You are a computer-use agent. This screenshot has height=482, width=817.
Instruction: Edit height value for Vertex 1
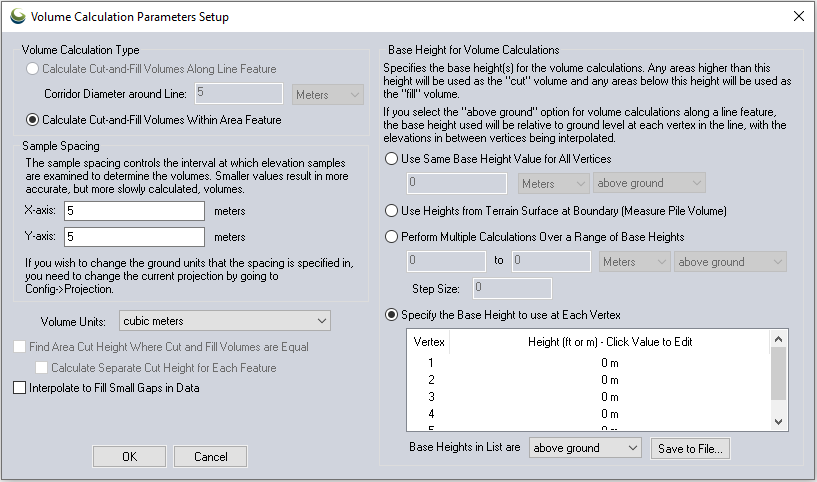pyautogui.click(x=611, y=363)
